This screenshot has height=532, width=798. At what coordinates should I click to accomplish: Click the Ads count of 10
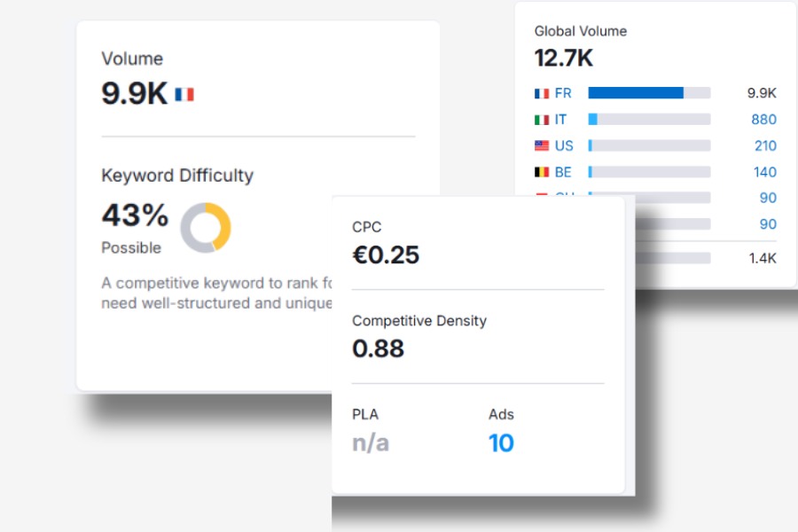(x=501, y=442)
